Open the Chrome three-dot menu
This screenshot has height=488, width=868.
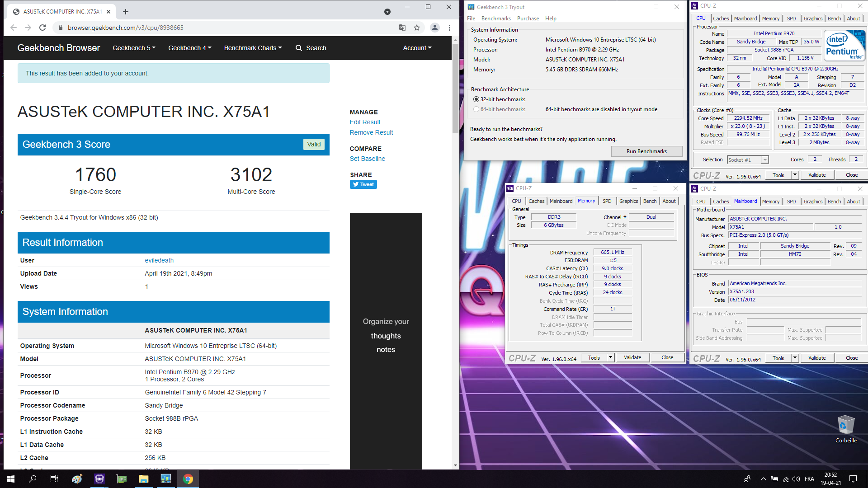[x=449, y=28]
